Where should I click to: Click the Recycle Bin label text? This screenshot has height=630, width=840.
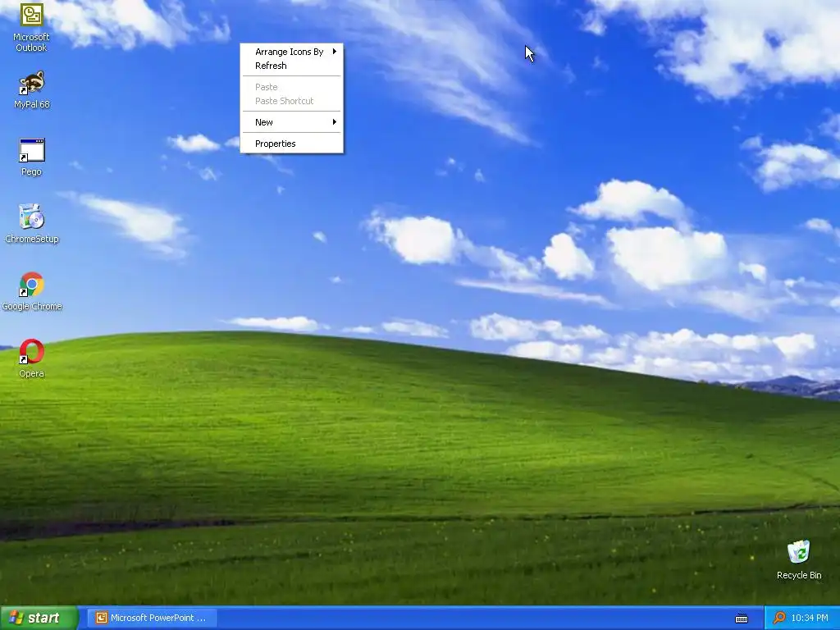[799, 575]
